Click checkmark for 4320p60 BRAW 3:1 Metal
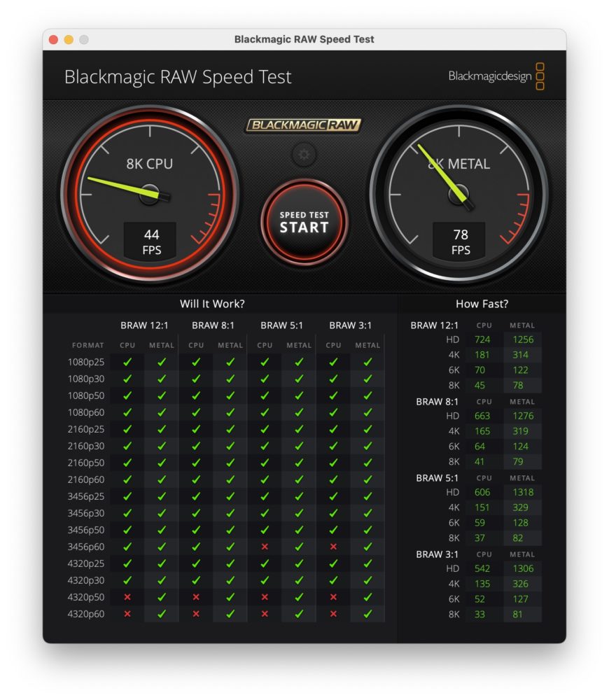This screenshot has width=609, height=700. coord(368,614)
